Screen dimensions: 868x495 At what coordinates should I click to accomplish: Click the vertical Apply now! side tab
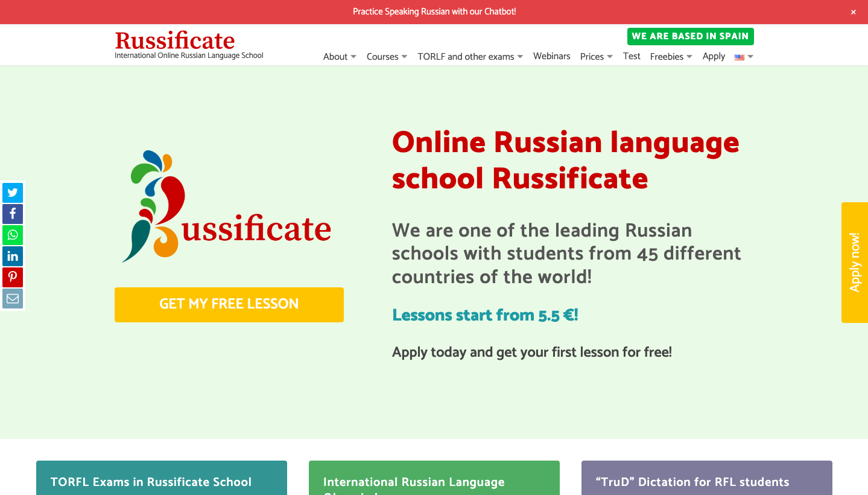[854, 263]
